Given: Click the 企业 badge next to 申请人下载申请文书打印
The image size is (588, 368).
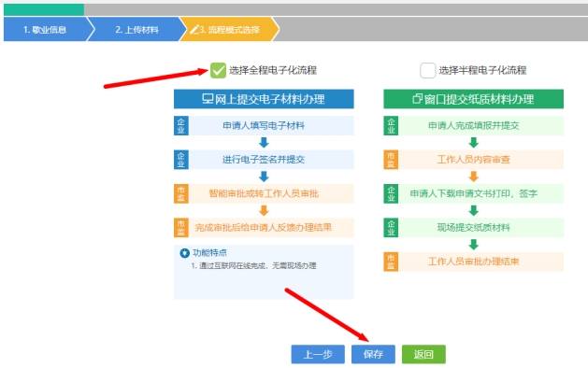Looking at the screenshot, I should [x=391, y=193].
